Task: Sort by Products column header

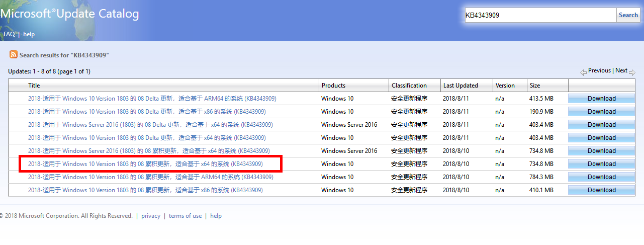Action: (333, 86)
